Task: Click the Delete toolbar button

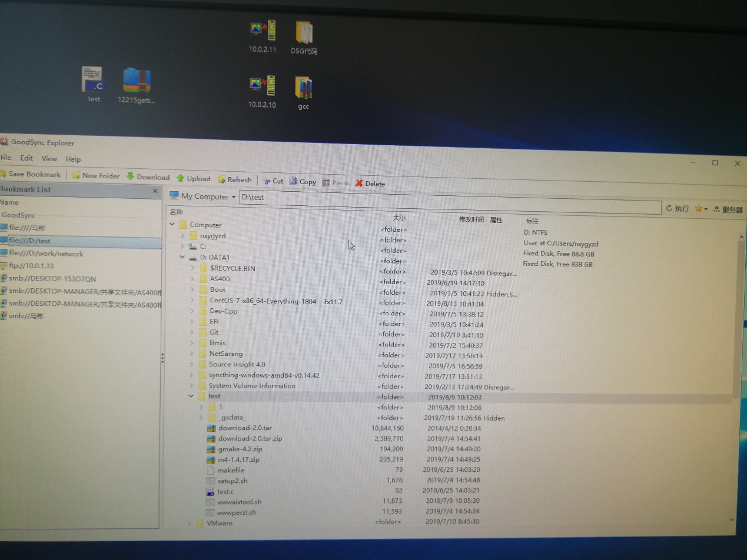Action: click(x=370, y=184)
